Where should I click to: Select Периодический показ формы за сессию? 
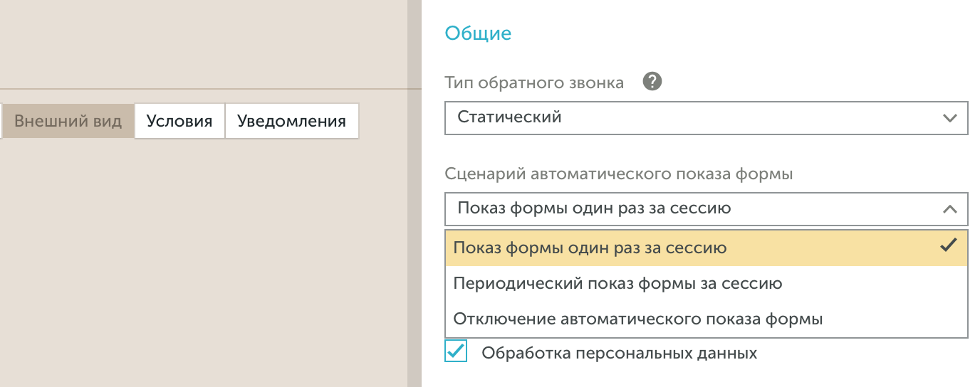[x=617, y=284]
